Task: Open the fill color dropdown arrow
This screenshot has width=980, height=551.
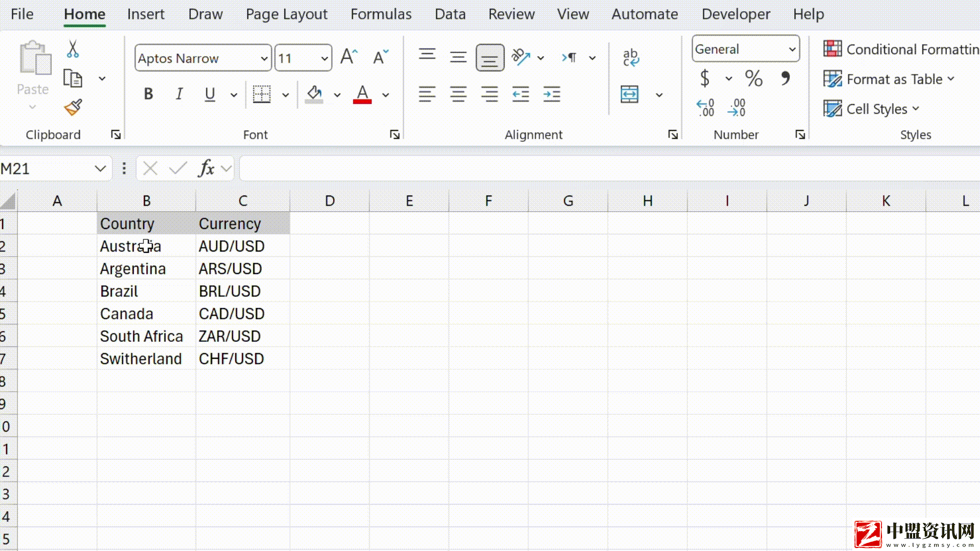Action: pyautogui.click(x=337, y=95)
